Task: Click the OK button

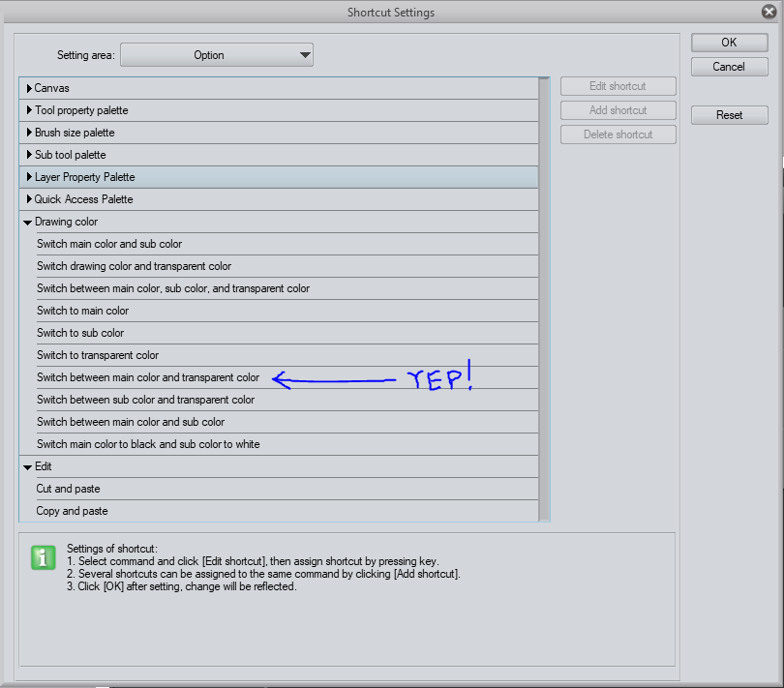Action: (729, 43)
